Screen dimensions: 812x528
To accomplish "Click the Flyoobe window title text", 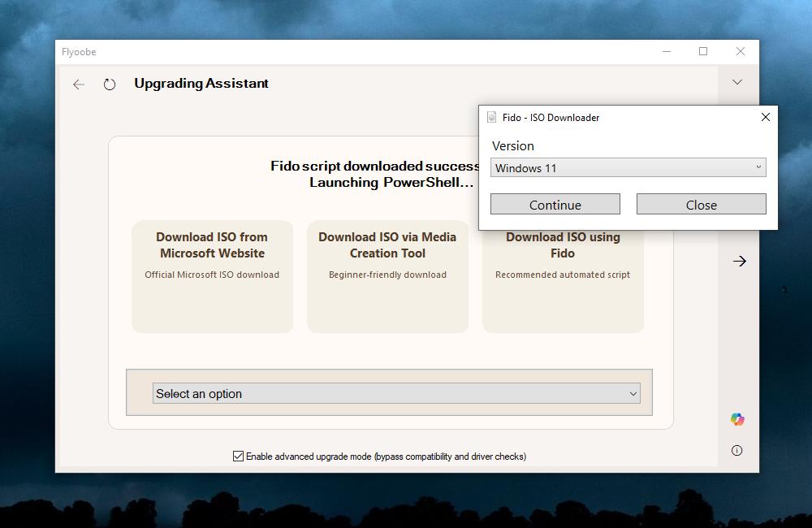I will pos(79,52).
